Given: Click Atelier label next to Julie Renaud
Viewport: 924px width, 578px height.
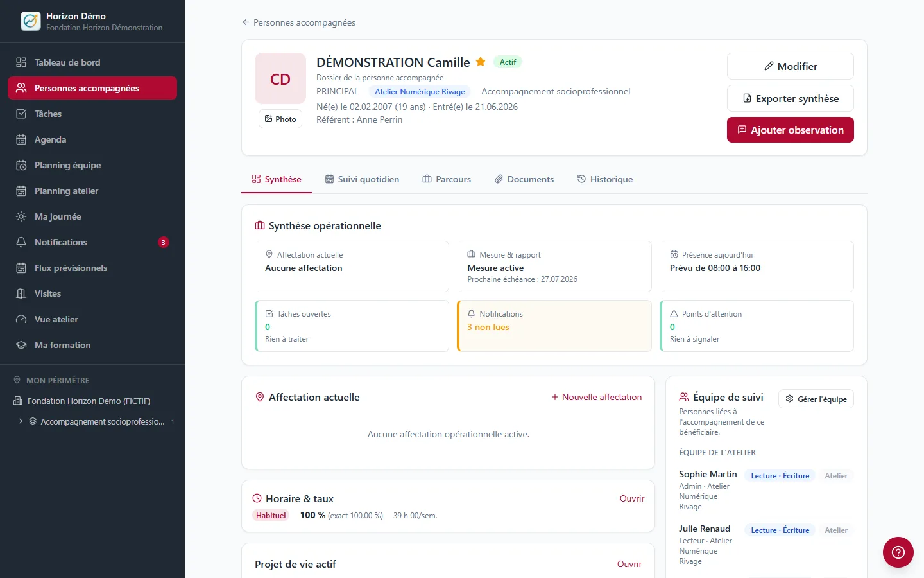Looking at the screenshot, I should point(836,530).
